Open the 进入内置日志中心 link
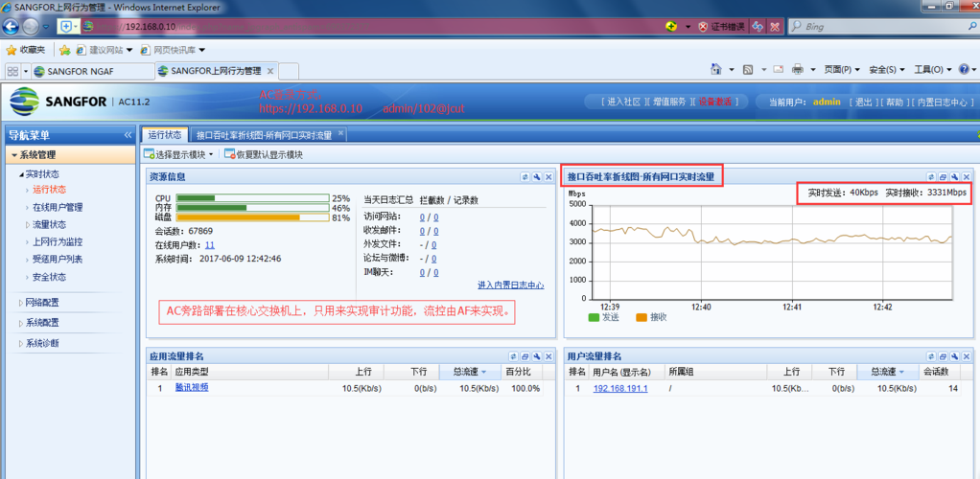The width and height of the screenshot is (980, 479). tap(511, 285)
